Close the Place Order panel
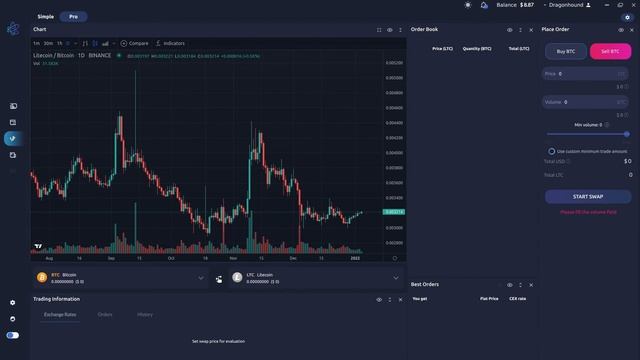The image size is (640, 360). 632,30
